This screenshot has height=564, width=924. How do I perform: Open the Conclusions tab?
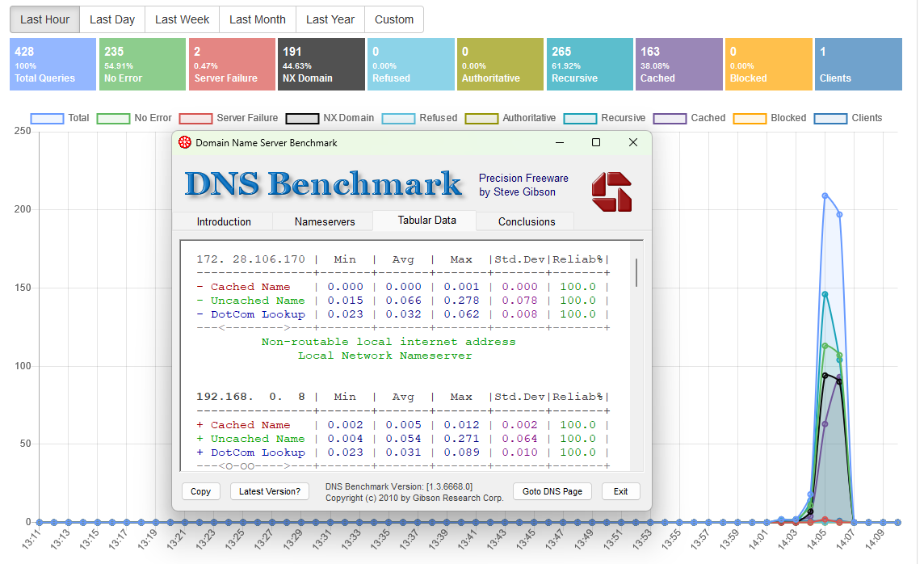point(527,221)
